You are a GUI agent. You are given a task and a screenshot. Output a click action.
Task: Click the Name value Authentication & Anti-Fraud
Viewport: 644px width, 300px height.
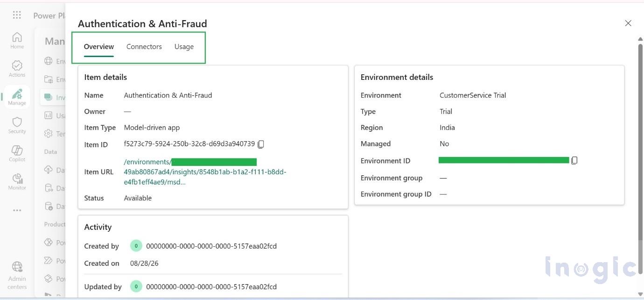click(168, 95)
